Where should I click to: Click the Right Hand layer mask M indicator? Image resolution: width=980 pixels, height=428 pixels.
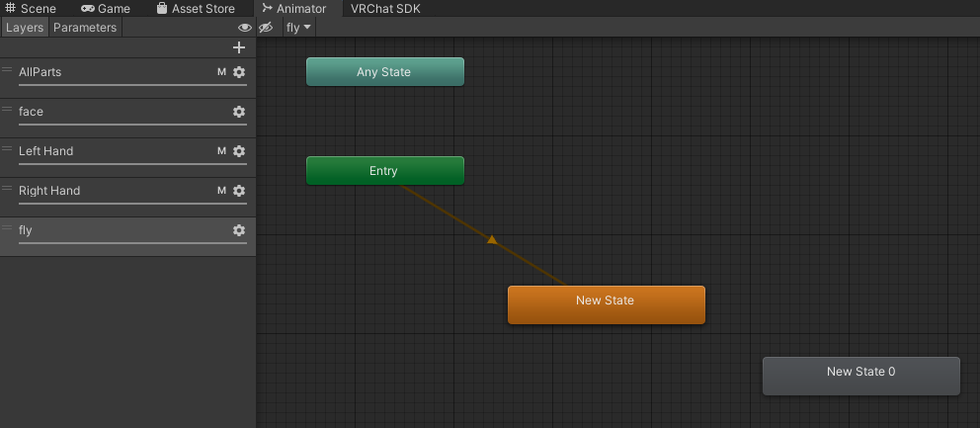pos(221,190)
